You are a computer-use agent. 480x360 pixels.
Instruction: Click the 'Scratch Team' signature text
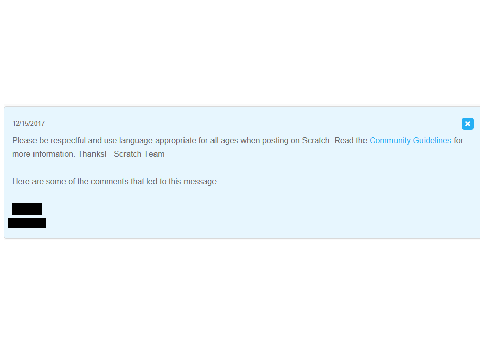click(139, 154)
